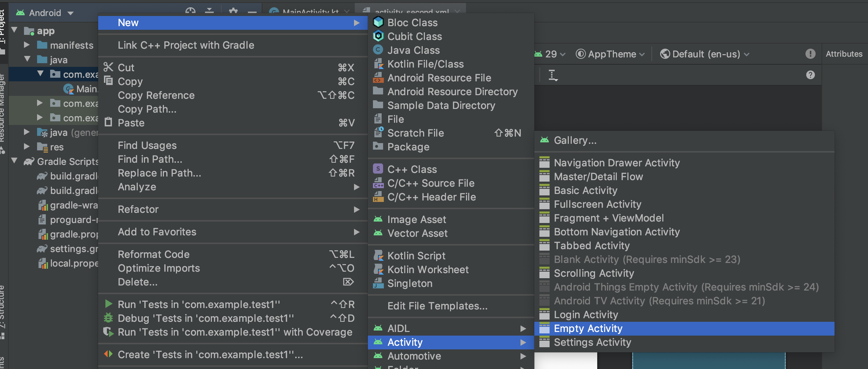Click Kotlin Script icon
This screenshot has height=369, width=868.
coord(378,256)
